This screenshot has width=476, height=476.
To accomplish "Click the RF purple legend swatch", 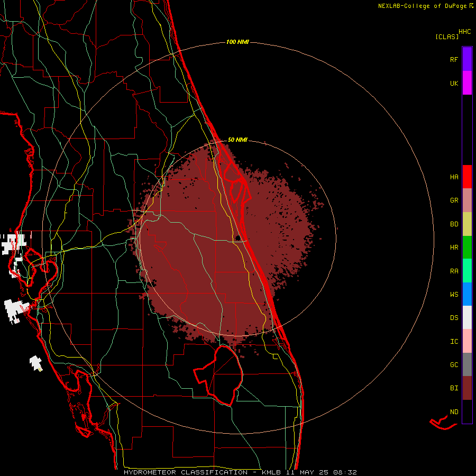I will click(467, 59).
